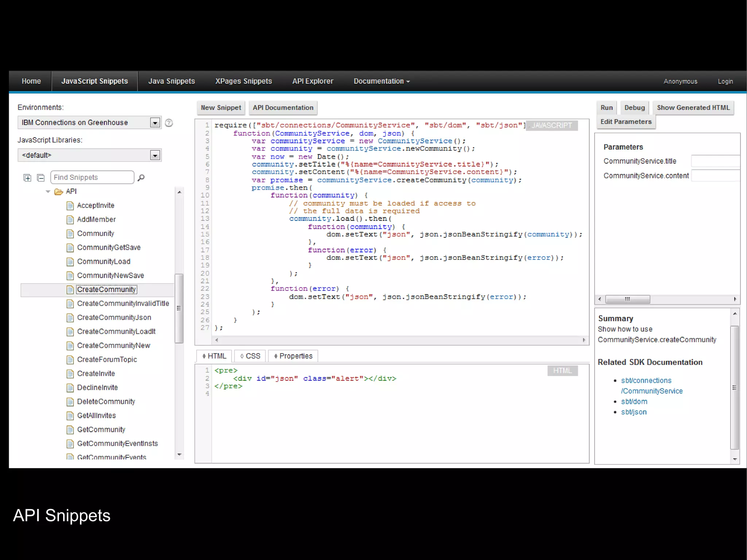Viewport: 747px width, 560px height.
Task: Click the tree scroll down arrow
Action: click(x=179, y=455)
